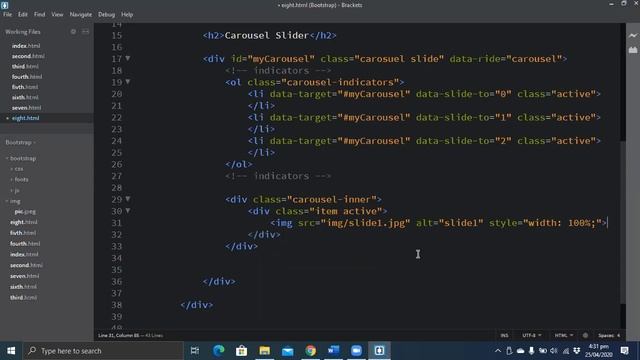Click the Spaces: 4 indentation setting
The image size is (640, 360).
pyautogui.click(x=609, y=335)
